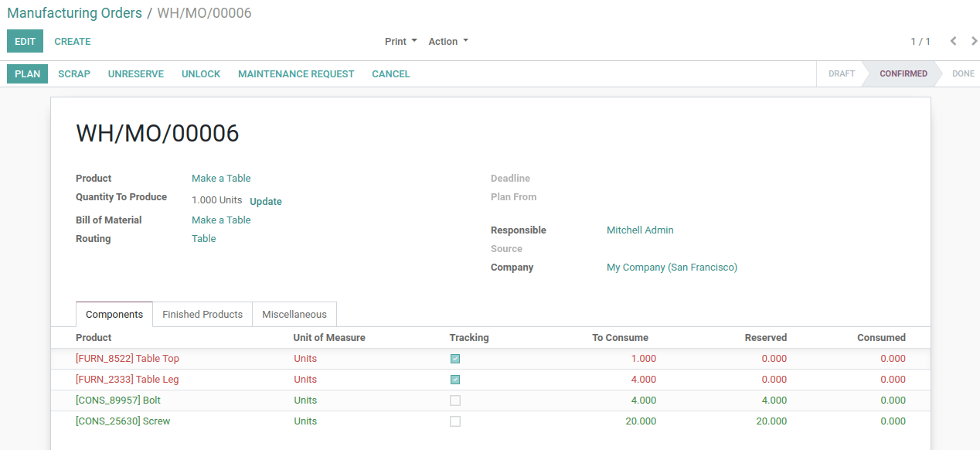Click the Unlock button

point(201,73)
